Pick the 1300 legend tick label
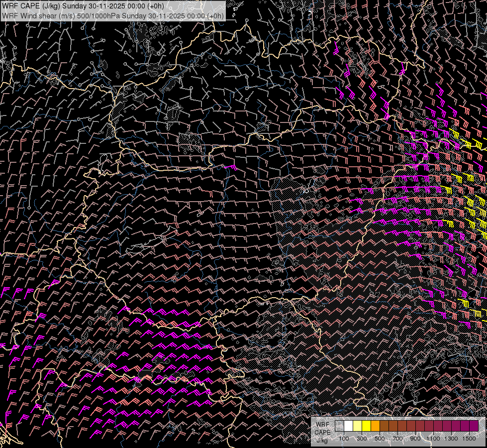The image size is (487, 448). pyautogui.click(x=451, y=439)
